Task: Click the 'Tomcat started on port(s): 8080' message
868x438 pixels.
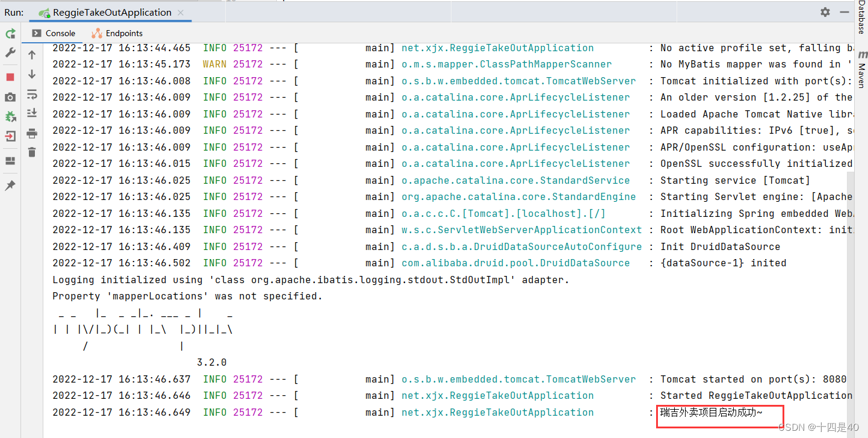Action: (754, 380)
